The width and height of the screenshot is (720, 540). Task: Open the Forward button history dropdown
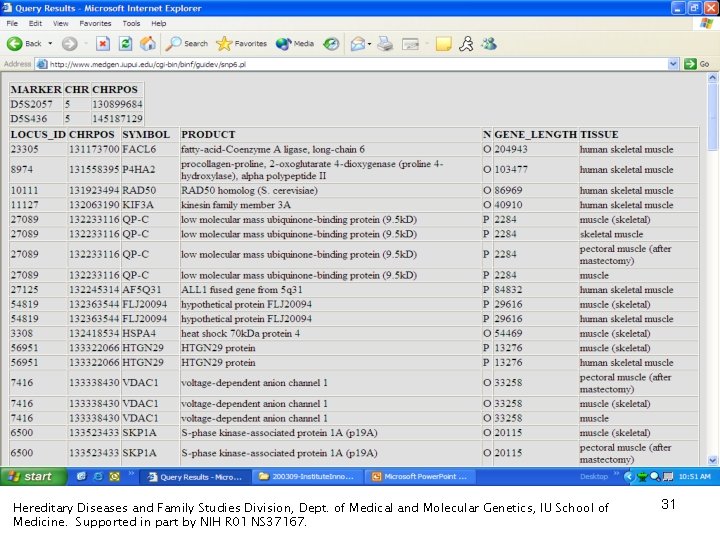tap(86, 44)
